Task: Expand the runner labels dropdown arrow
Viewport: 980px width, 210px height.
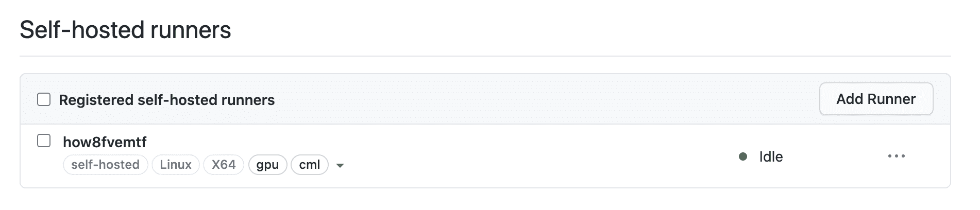Action: tap(340, 165)
